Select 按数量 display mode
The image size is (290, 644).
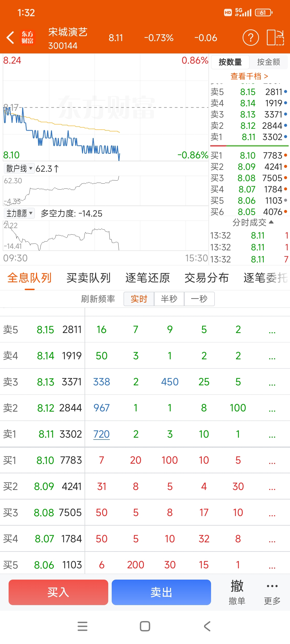230,62
